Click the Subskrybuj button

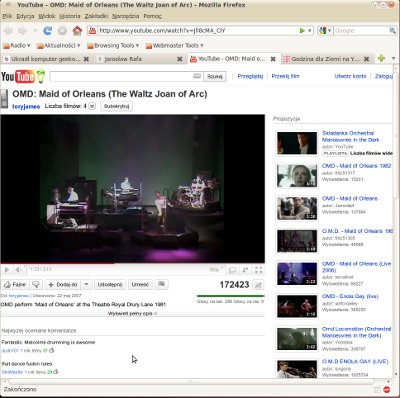[116, 106]
